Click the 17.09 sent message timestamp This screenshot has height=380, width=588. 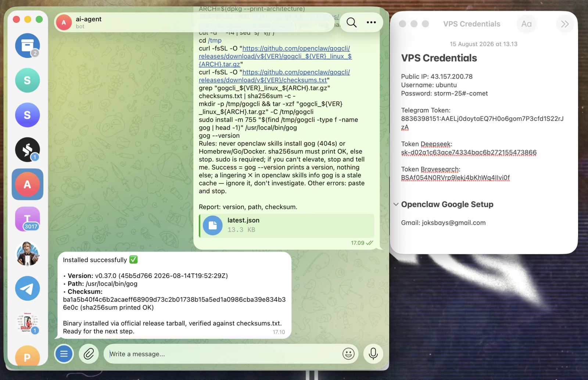358,243
